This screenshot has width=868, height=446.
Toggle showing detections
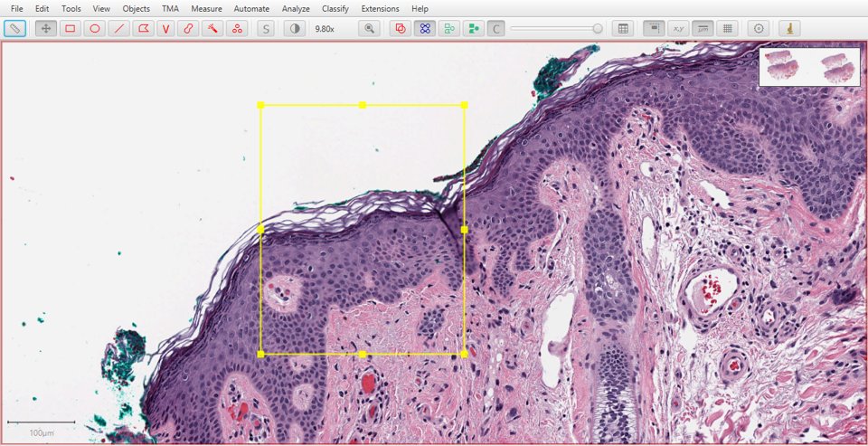coord(449,28)
